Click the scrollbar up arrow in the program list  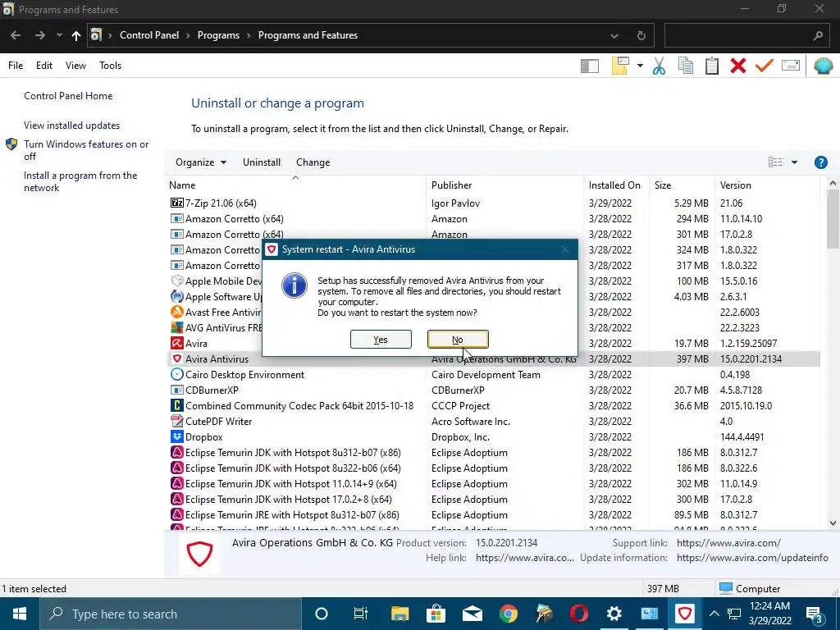tap(833, 184)
